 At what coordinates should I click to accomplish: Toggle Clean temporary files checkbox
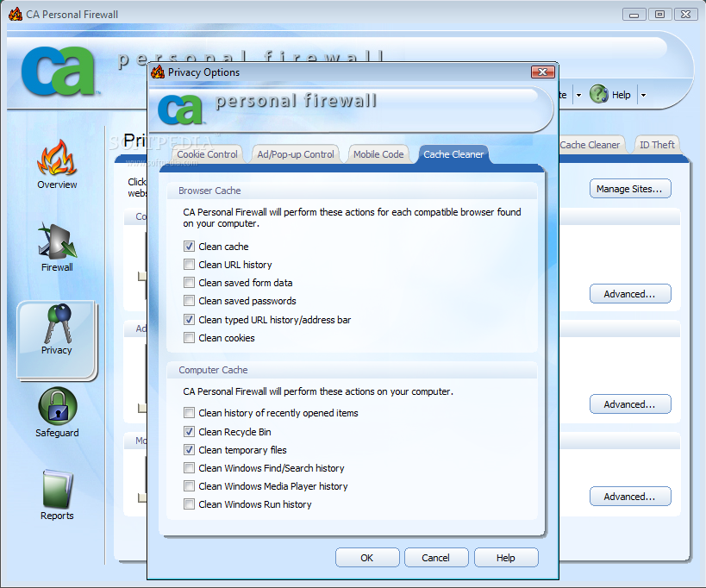click(189, 450)
